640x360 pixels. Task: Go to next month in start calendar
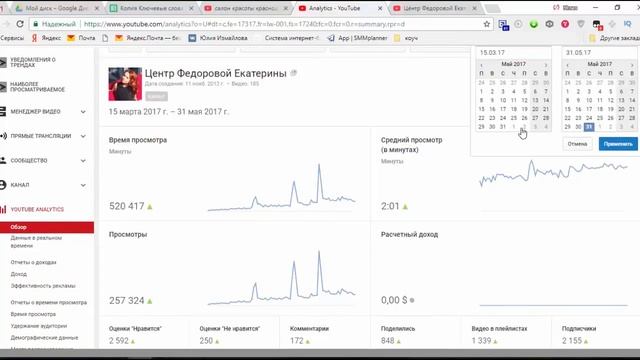pos(546,64)
